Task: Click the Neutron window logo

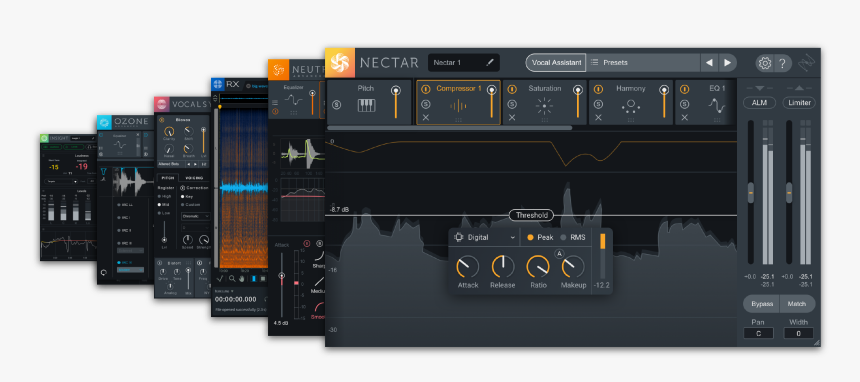Action: click(x=279, y=70)
